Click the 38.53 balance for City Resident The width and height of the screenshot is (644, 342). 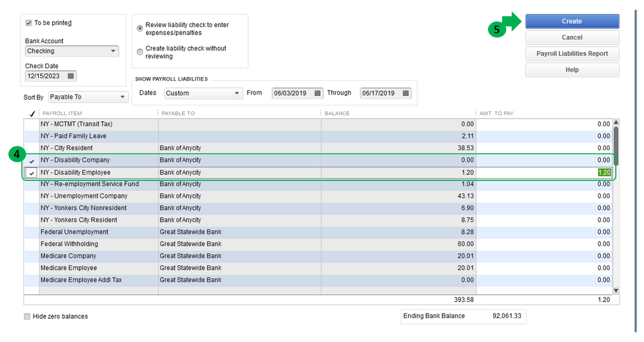click(x=465, y=147)
